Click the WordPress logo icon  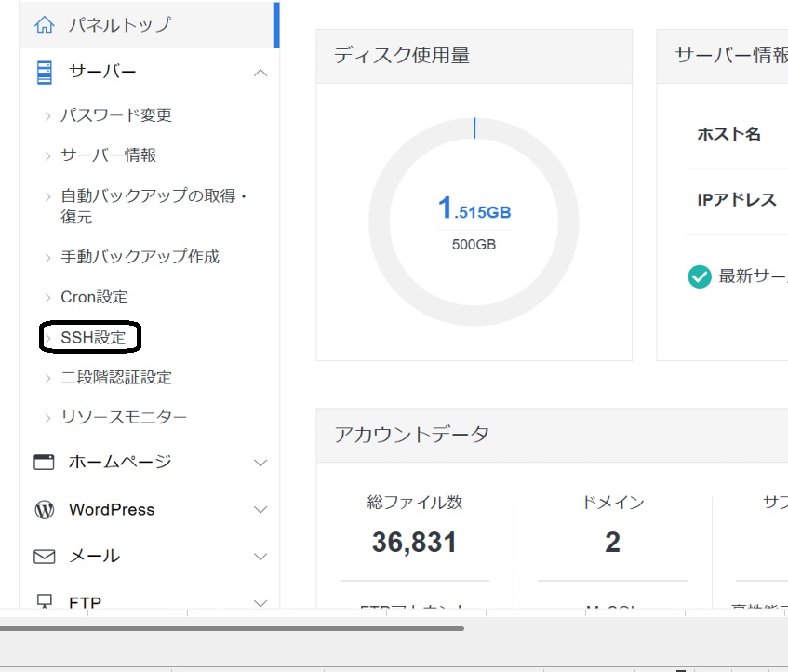click(x=44, y=510)
